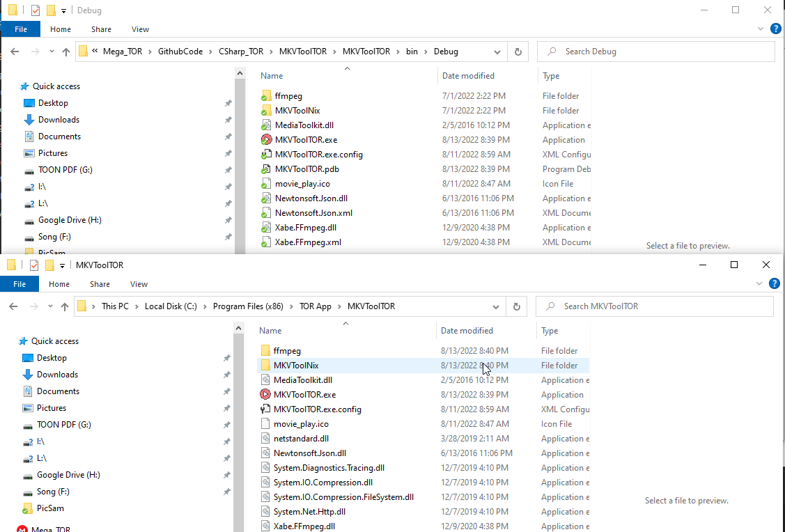Navigate to CSharp_TOR breadcrumb segment

point(241,52)
